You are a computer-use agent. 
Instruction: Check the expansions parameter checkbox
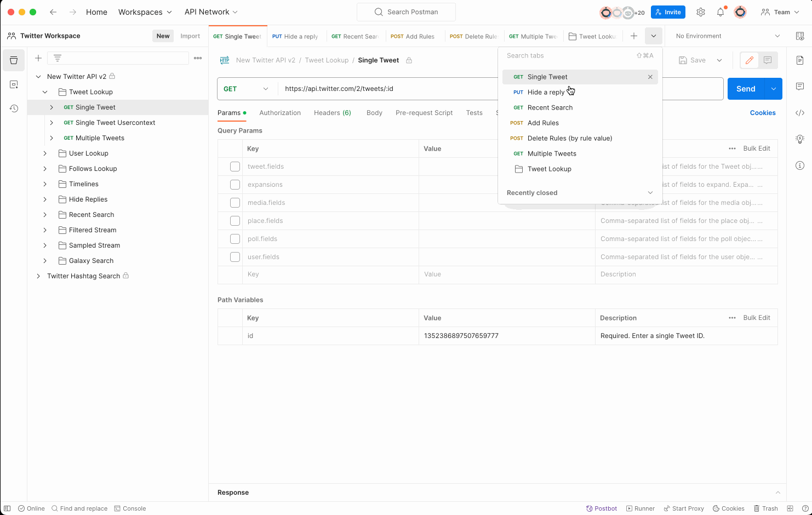click(x=235, y=185)
